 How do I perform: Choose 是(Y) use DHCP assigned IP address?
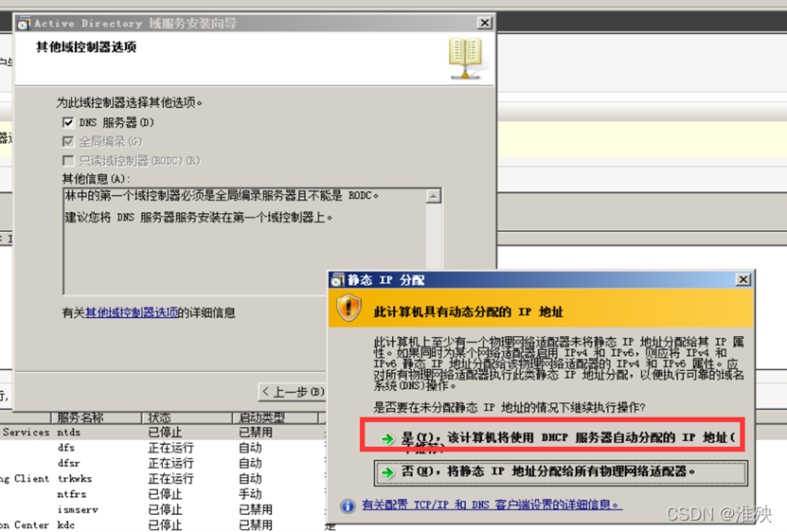(553, 435)
